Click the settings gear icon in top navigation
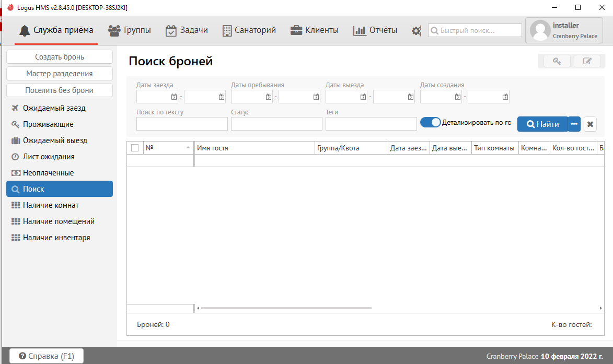 pos(416,31)
